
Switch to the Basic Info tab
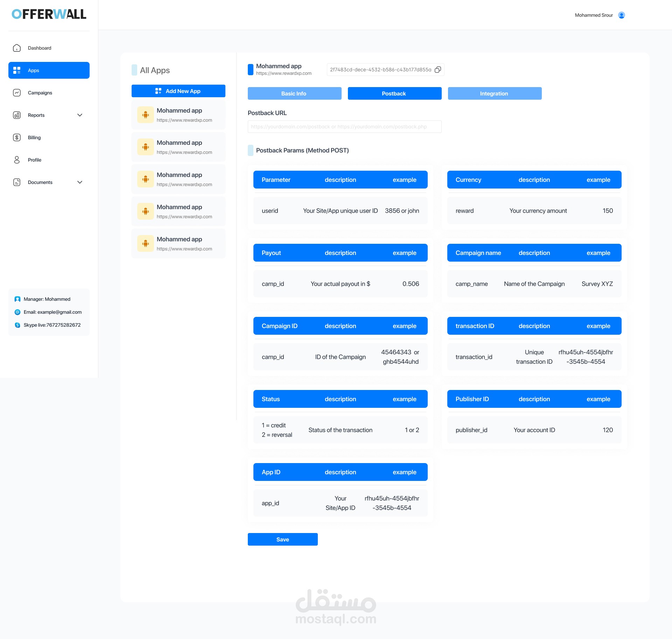(x=294, y=93)
